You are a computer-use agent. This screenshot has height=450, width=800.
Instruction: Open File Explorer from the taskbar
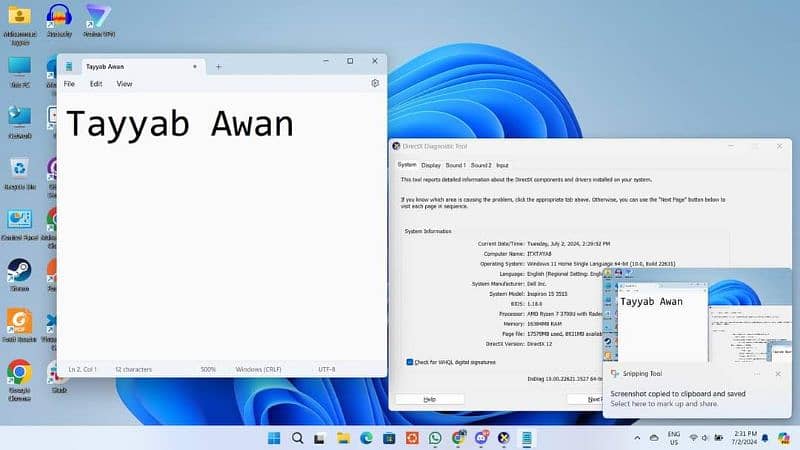(x=343, y=438)
